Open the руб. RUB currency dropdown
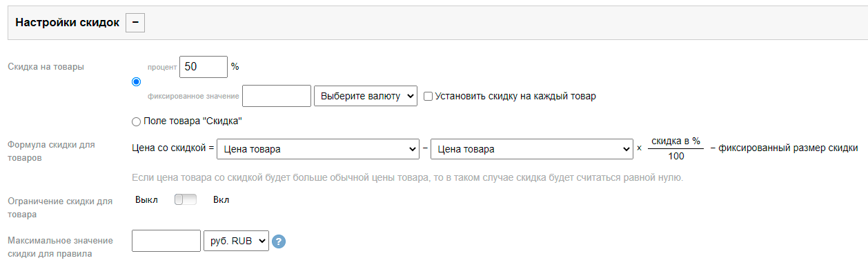Viewport: 868px width, 267px height. 236,241
